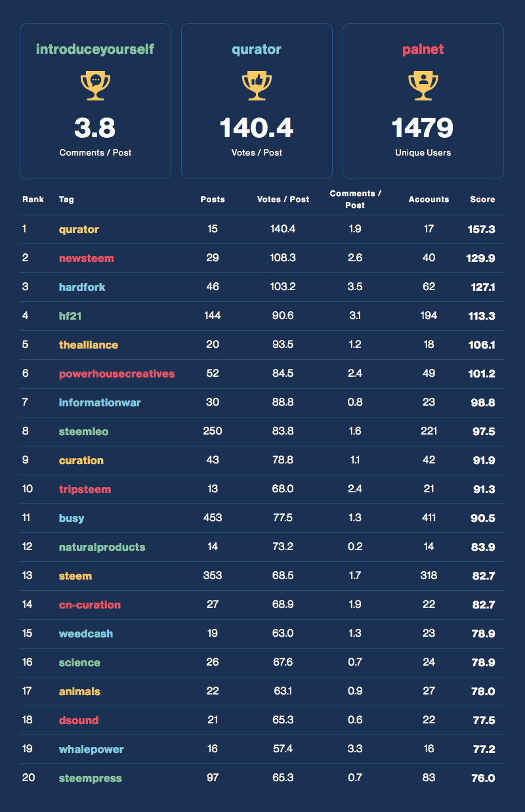Sort table by Score column header
525x812 pixels.
point(482,199)
